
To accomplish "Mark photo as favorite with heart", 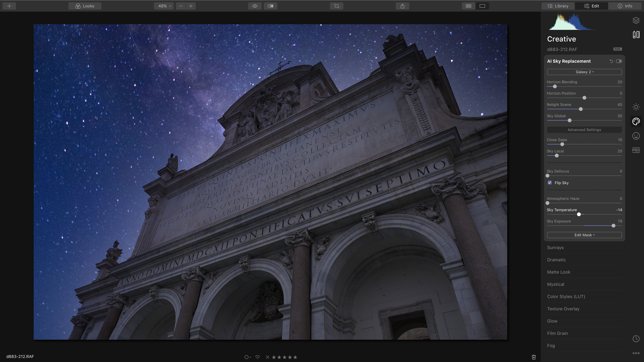I will pos(258,357).
